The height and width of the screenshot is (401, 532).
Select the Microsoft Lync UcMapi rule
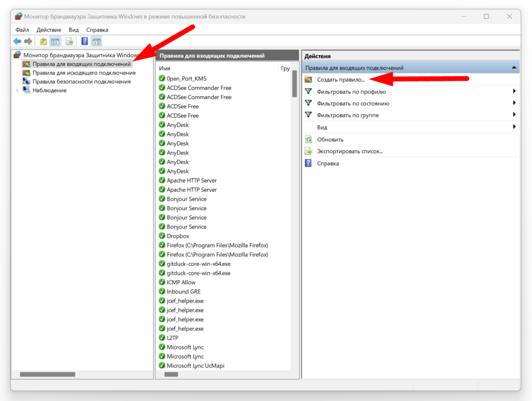coord(195,365)
